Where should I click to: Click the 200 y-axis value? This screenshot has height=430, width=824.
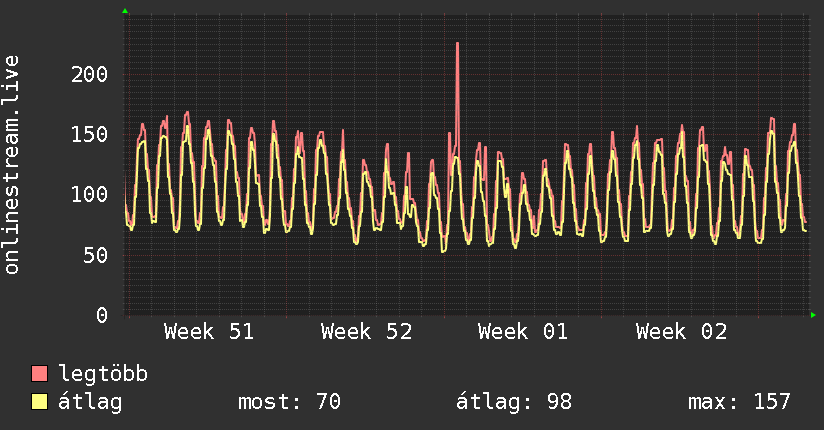[x=89, y=74]
